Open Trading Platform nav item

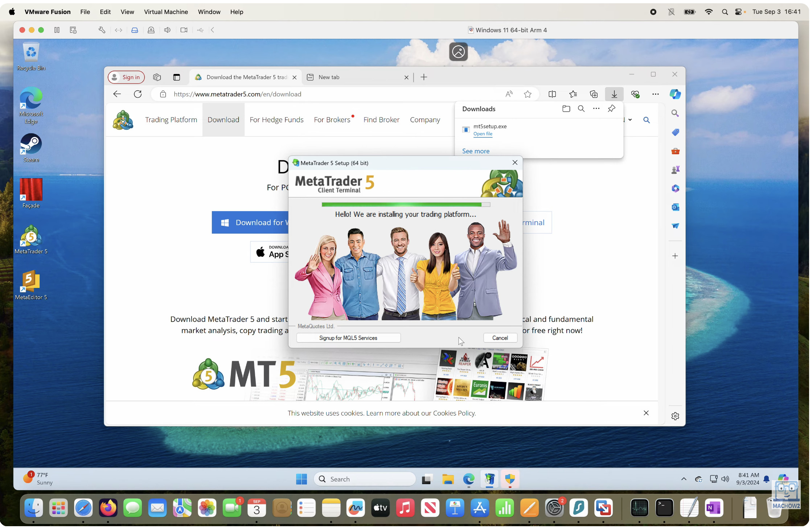(172, 120)
